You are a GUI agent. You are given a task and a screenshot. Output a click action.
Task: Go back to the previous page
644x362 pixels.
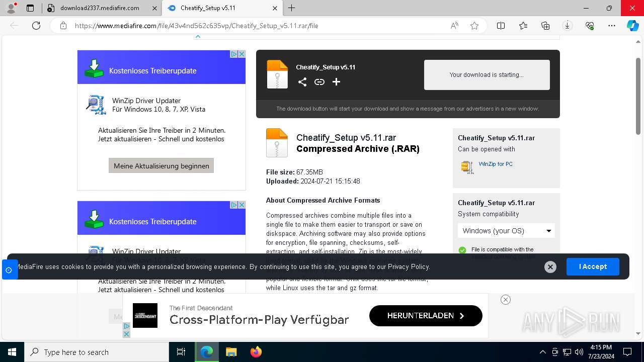click(15, 26)
